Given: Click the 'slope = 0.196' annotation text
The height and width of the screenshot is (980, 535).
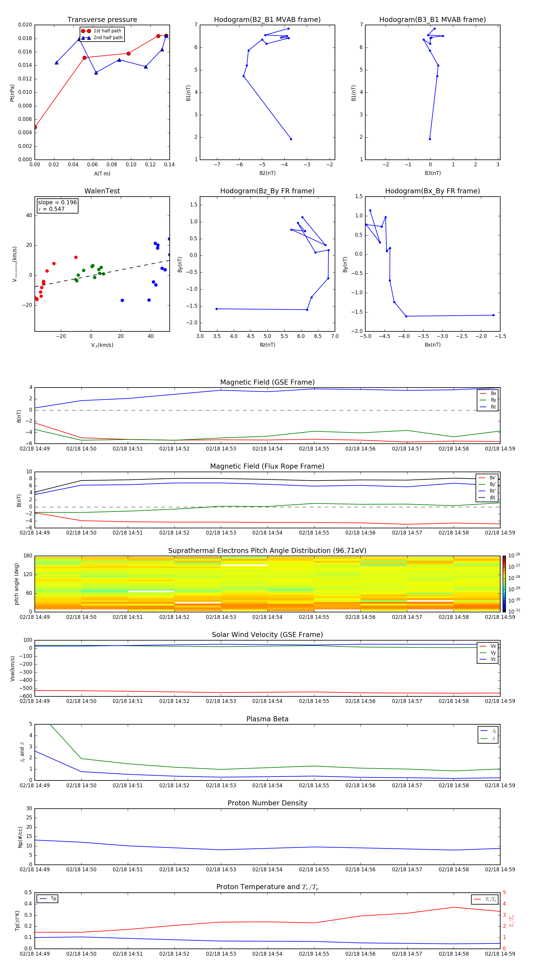Looking at the screenshot, I should 57,203.
